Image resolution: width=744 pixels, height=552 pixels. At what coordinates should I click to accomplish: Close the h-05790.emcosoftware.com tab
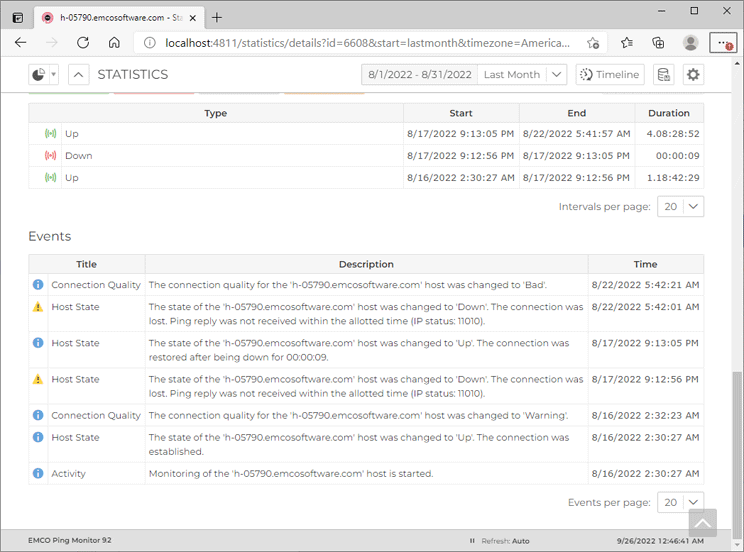tap(193, 18)
